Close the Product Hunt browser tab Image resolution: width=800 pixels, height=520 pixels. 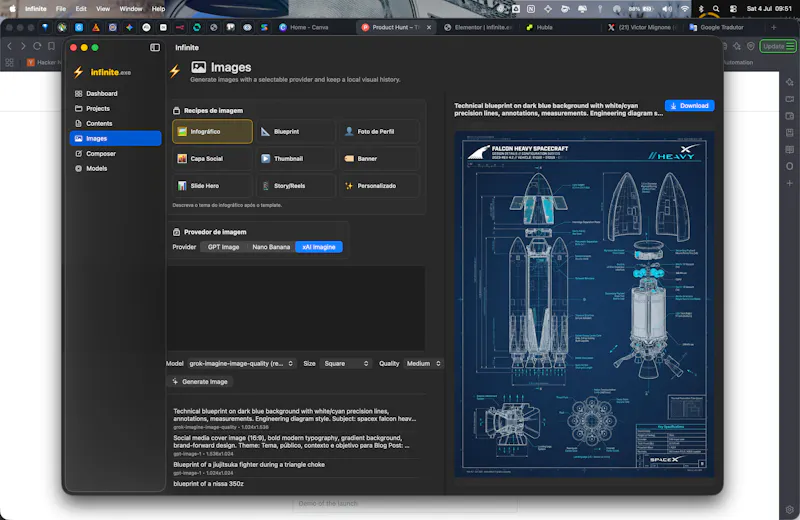(x=429, y=28)
